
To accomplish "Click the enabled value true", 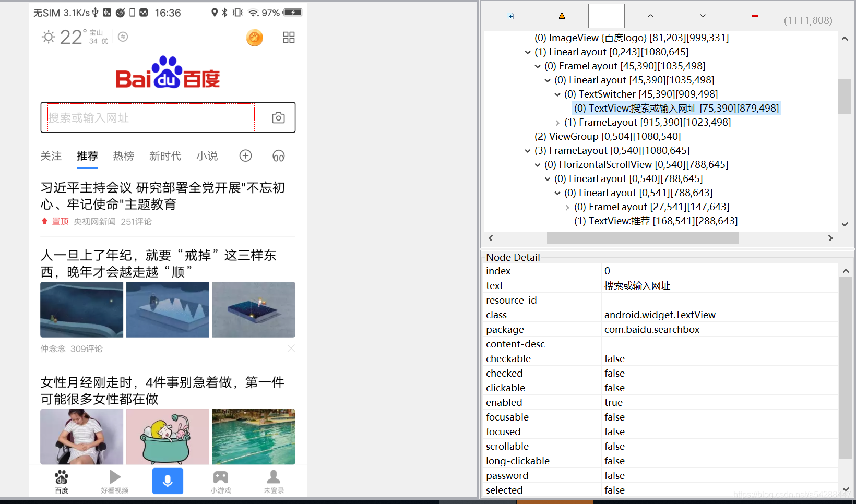I will [613, 402].
